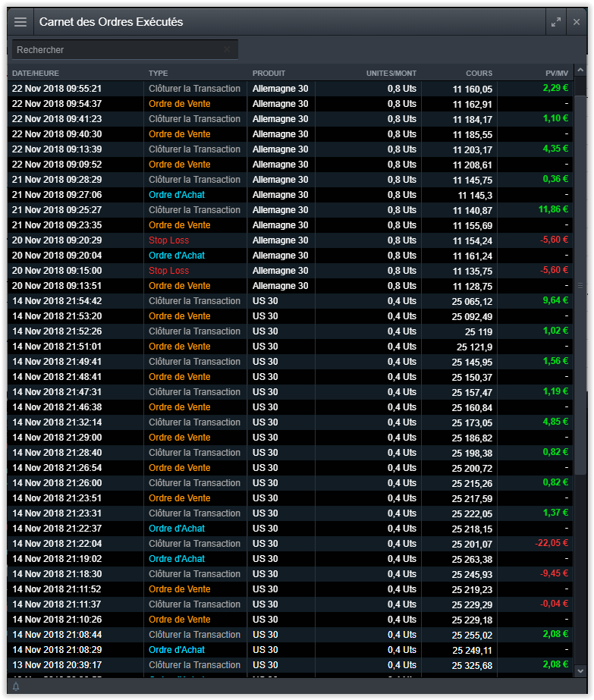Sort by PV/MV column header

[x=556, y=74]
